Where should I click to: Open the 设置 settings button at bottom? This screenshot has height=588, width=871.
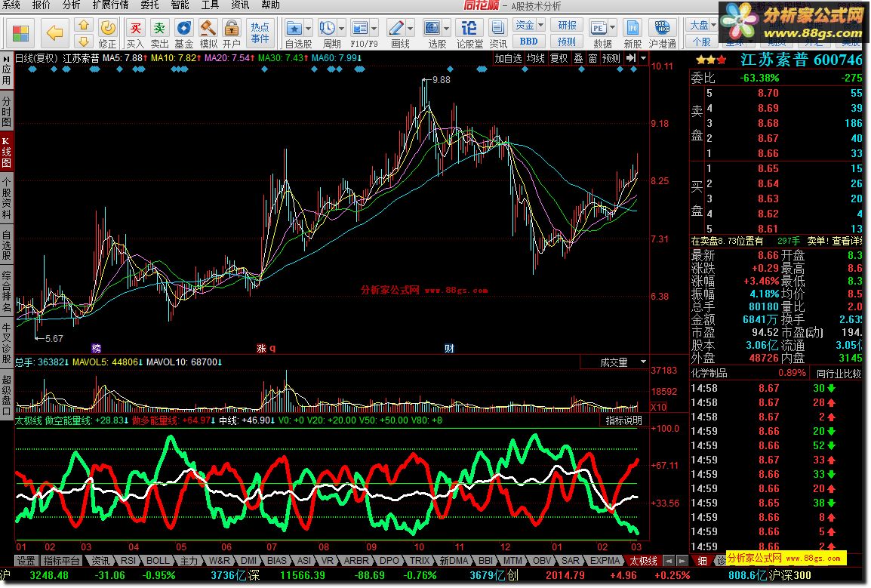tap(26, 561)
